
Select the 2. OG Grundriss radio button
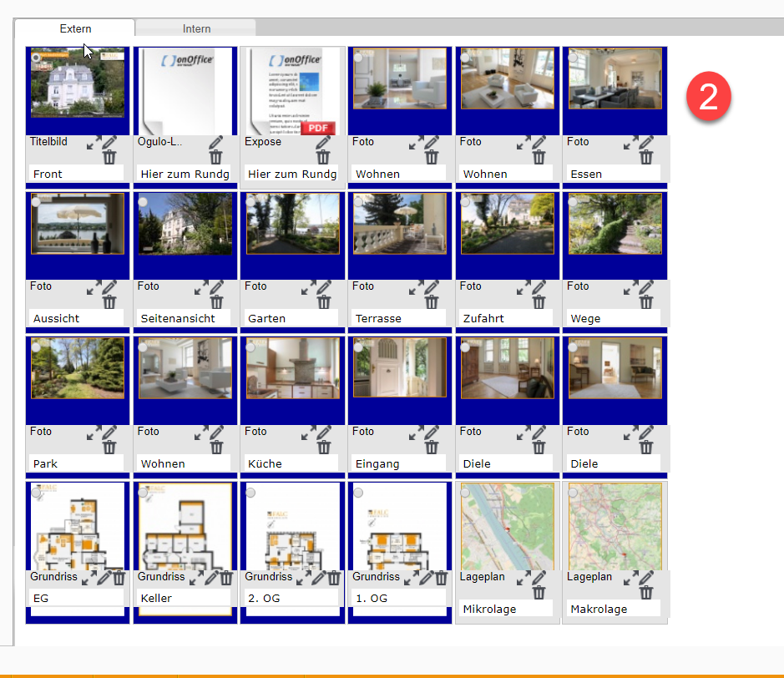coord(250,493)
